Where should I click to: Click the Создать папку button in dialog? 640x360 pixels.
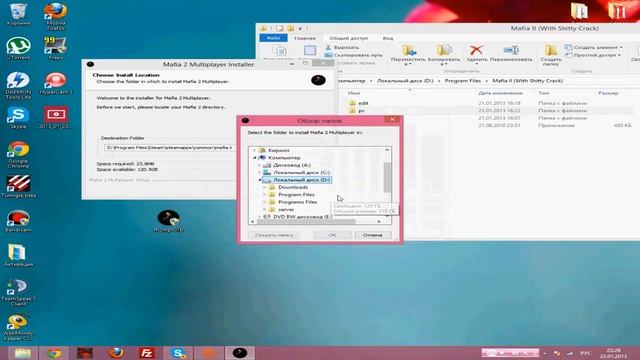pyautogui.click(x=274, y=235)
